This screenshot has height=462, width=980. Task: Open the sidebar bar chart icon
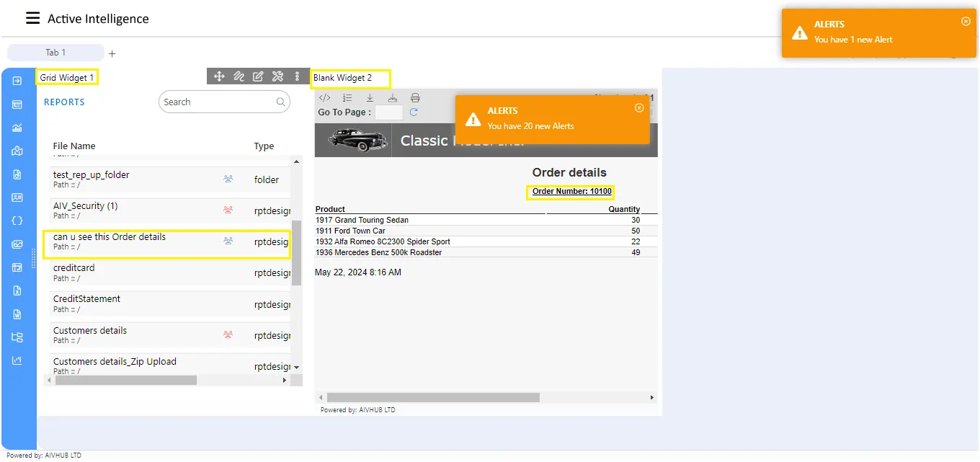click(17, 360)
